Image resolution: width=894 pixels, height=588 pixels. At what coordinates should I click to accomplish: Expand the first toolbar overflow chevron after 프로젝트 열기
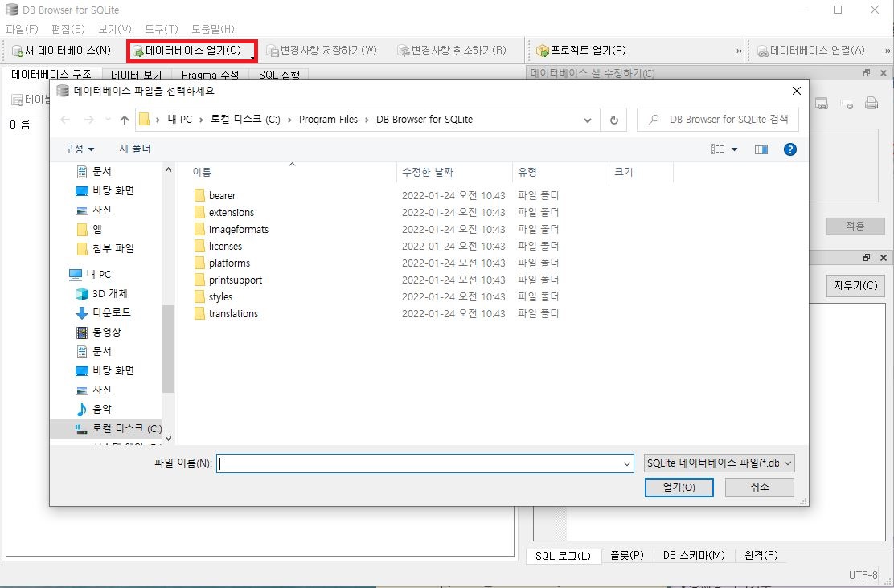click(739, 51)
